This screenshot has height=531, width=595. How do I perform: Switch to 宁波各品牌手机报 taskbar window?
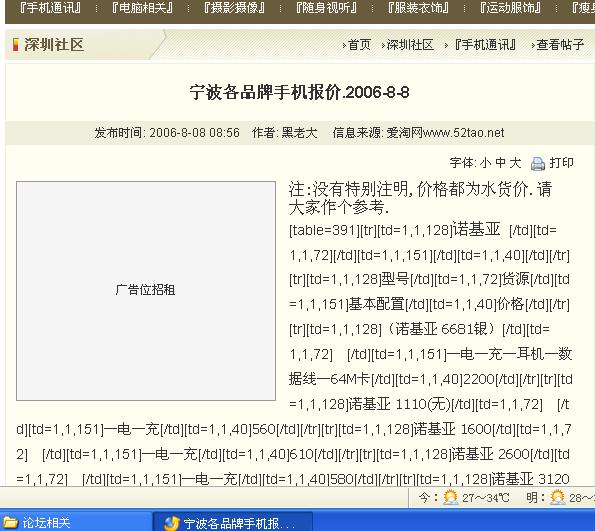(x=233, y=522)
